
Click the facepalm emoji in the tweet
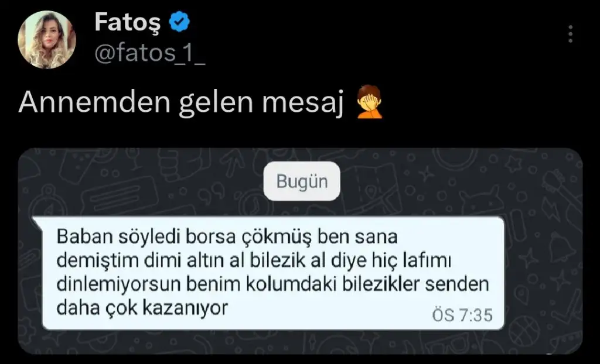pyautogui.click(x=369, y=102)
